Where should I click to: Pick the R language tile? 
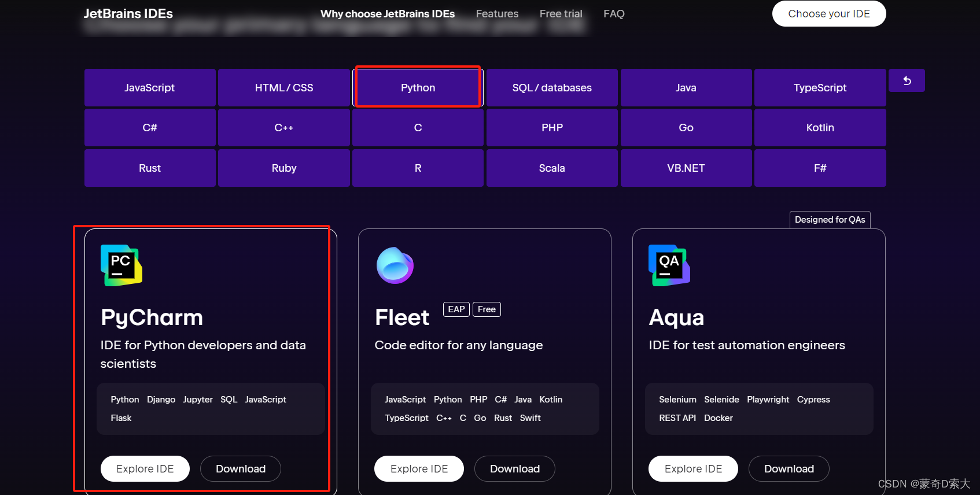(x=418, y=168)
